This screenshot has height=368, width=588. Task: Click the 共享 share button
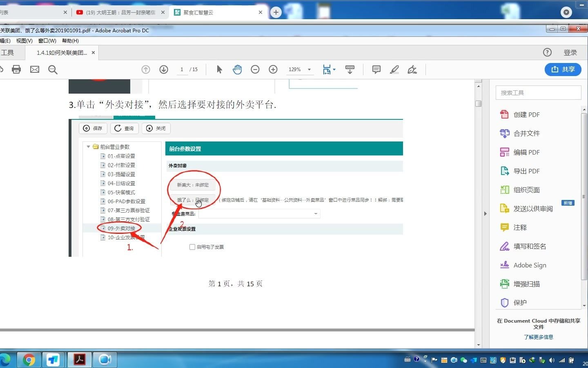click(x=563, y=70)
